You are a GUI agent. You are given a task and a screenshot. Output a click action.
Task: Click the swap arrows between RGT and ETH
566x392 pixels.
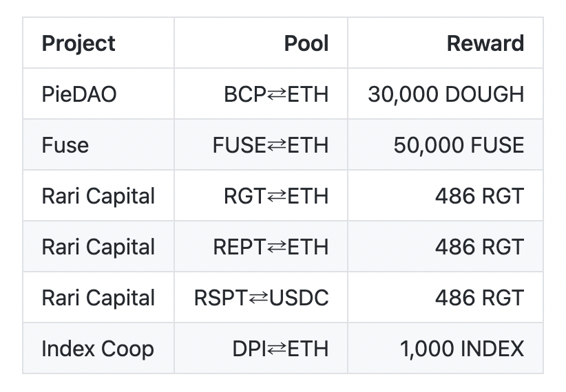point(276,196)
